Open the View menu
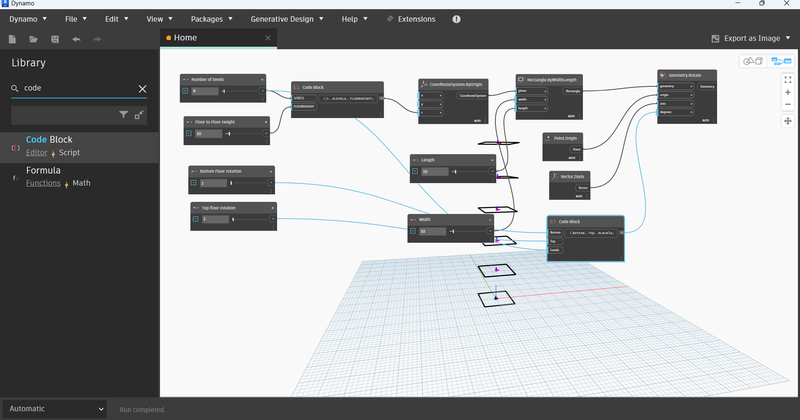 [x=159, y=19]
